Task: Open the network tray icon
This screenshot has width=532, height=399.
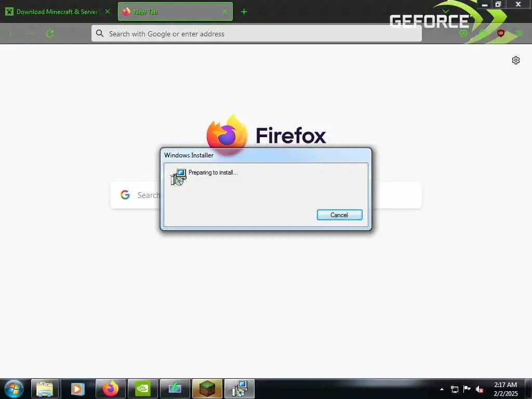Action: (x=454, y=389)
